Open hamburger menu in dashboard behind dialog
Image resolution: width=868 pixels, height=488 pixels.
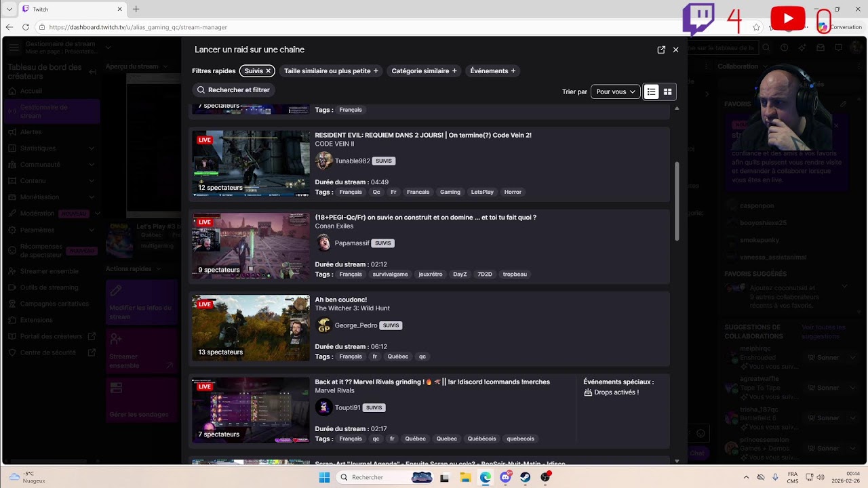(x=14, y=47)
